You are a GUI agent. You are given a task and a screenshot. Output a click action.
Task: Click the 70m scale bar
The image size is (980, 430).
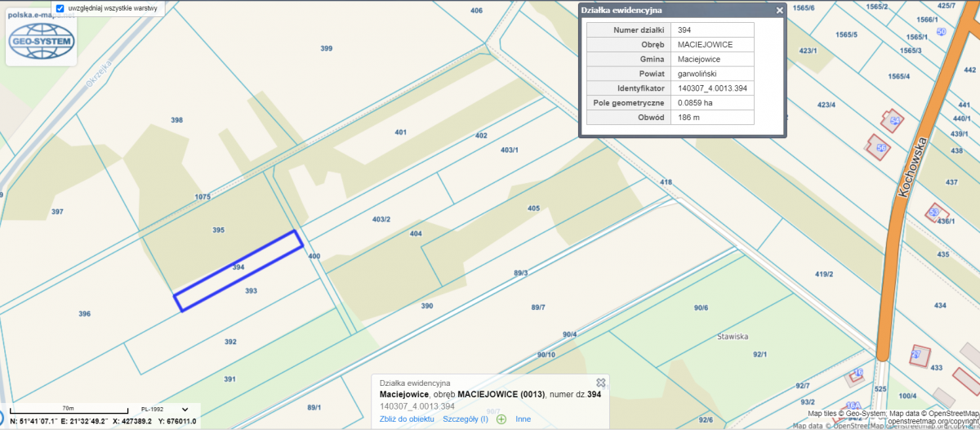[69, 409]
